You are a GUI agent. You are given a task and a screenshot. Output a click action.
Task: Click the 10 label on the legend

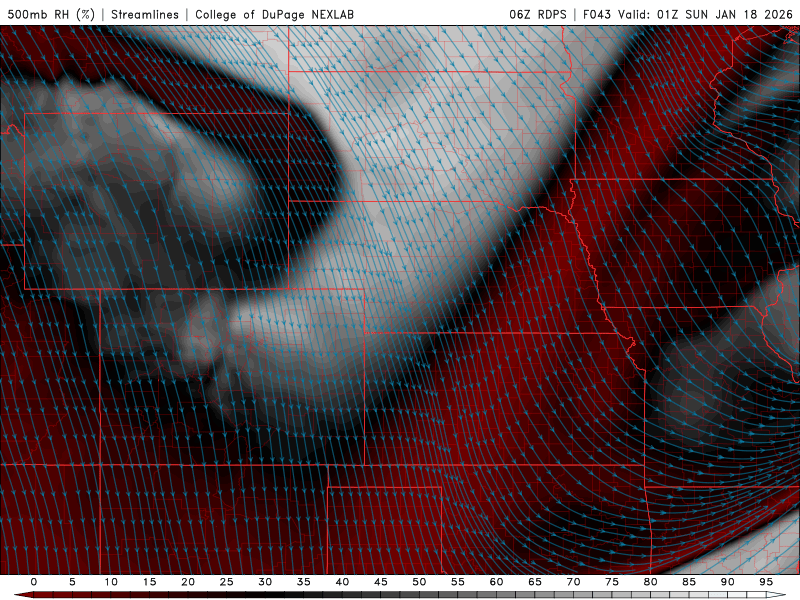(x=111, y=582)
